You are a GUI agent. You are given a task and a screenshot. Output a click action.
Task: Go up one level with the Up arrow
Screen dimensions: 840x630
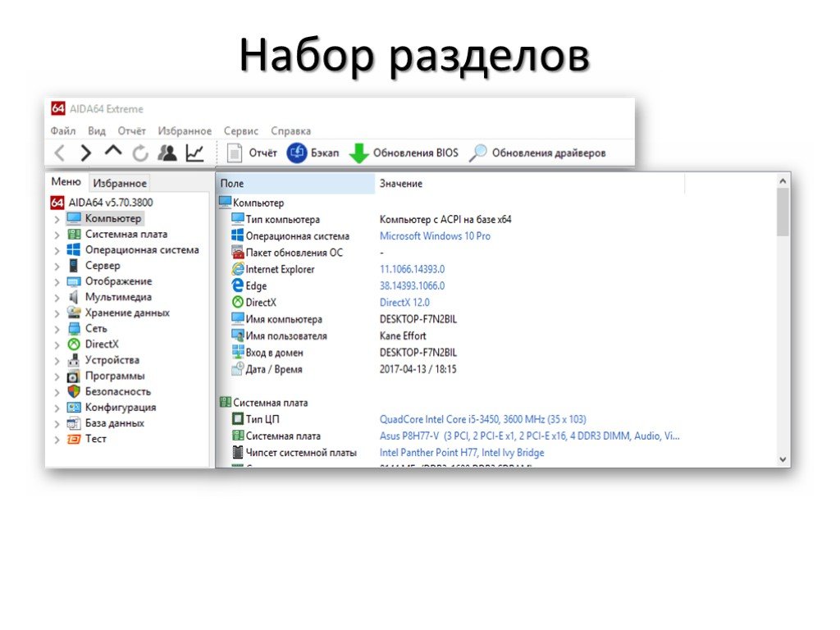tap(113, 151)
